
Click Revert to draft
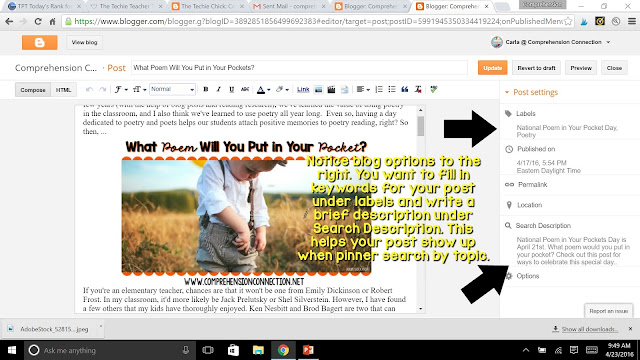click(536, 68)
